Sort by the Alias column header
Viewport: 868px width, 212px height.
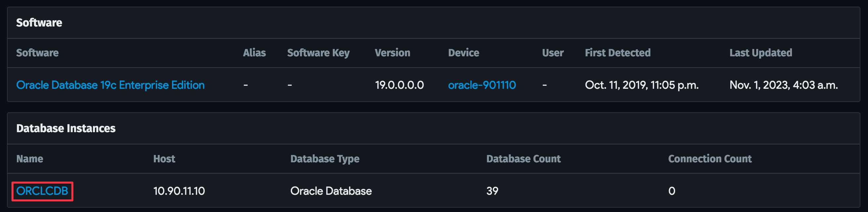[x=254, y=53]
